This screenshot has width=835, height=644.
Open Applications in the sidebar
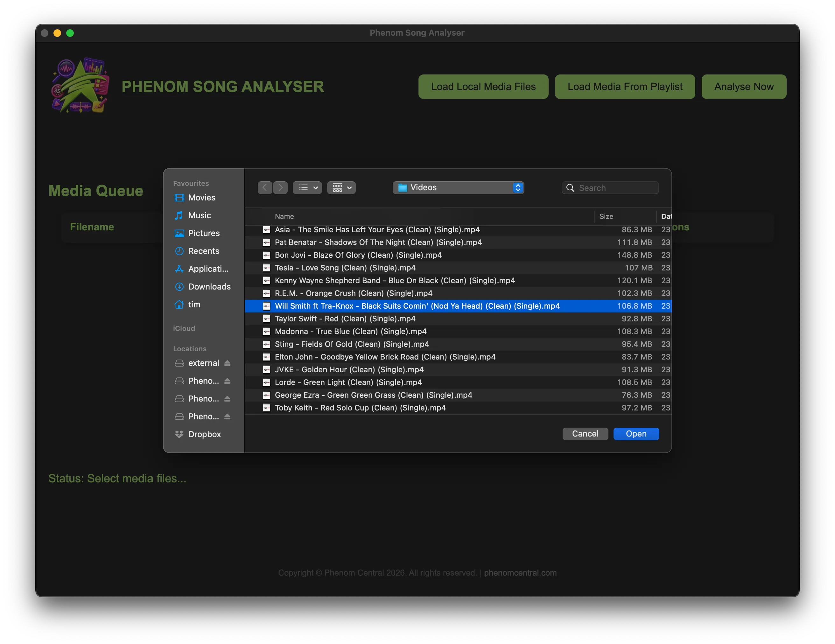pos(208,269)
